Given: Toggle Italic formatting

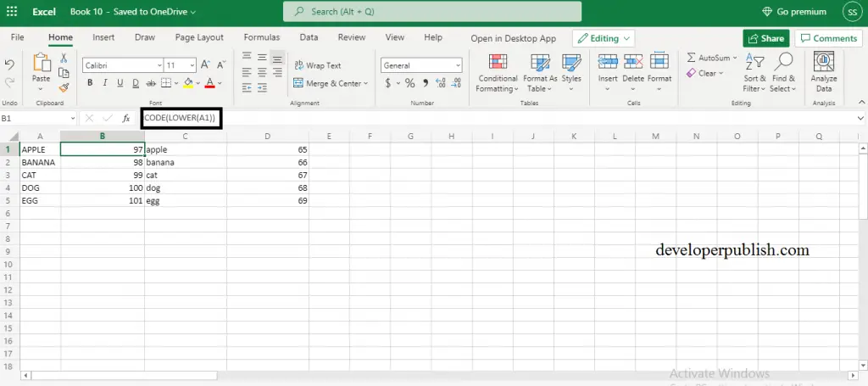Looking at the screenshot, I should [105, 83].
